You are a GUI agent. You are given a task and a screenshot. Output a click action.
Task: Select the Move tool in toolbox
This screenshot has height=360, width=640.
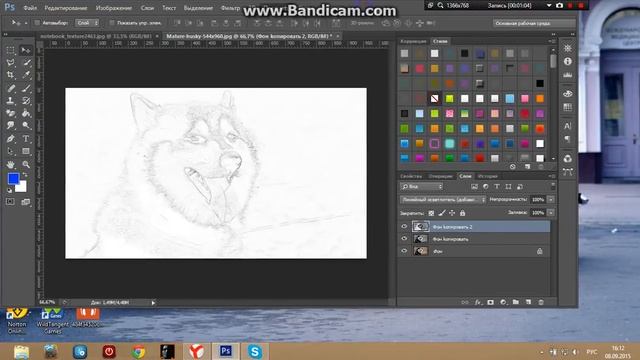tap(26, 50)
